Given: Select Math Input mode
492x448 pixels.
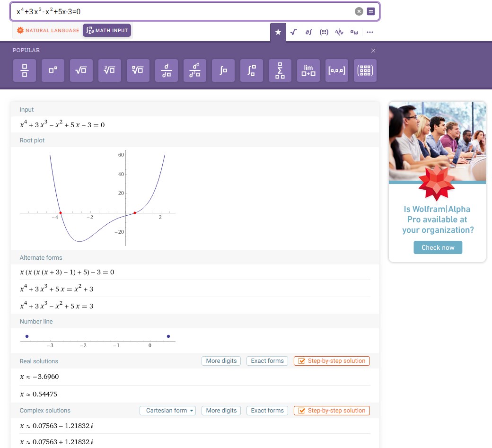Looking at the screenshot, I should click(107, 30).
